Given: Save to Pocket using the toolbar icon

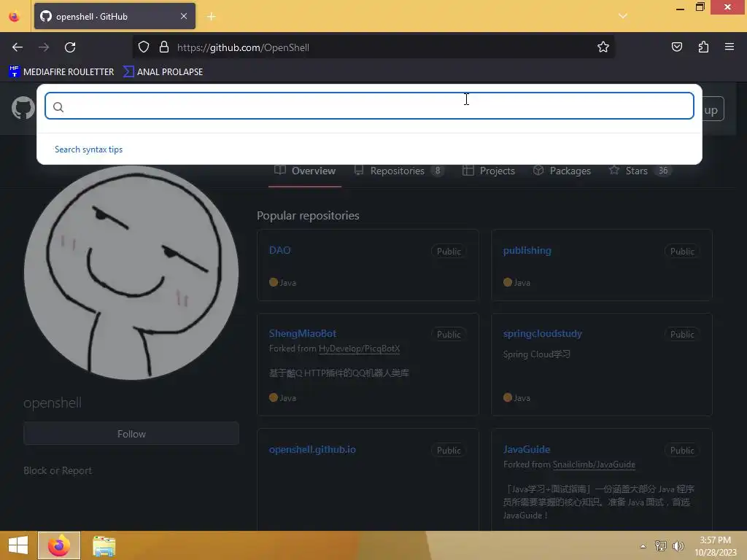Looking at the screenshot, I should point(676,47).
